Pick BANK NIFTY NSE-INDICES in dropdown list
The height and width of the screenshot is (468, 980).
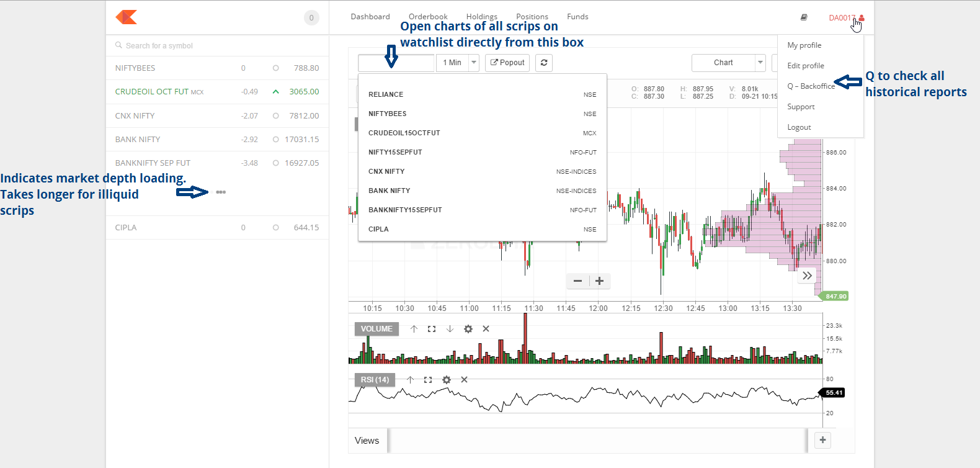coord(483,191)
